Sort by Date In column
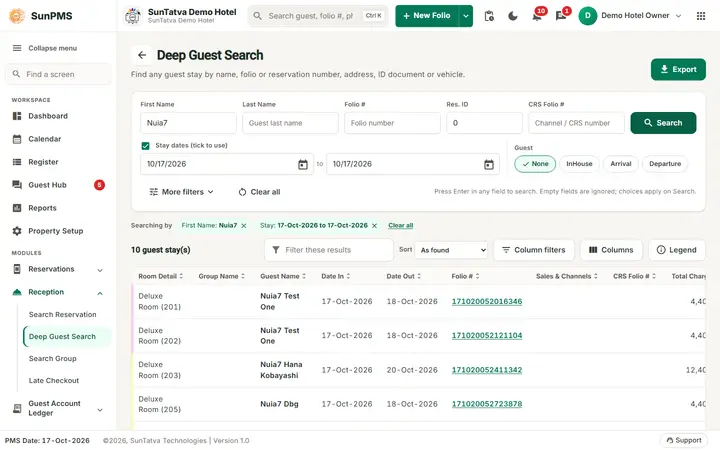The image size is (720, 450). (336, 276)
